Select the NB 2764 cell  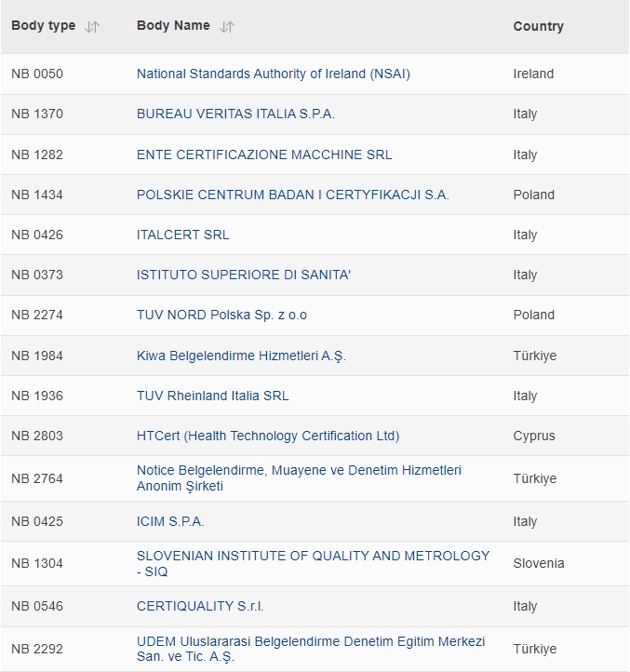37,478
